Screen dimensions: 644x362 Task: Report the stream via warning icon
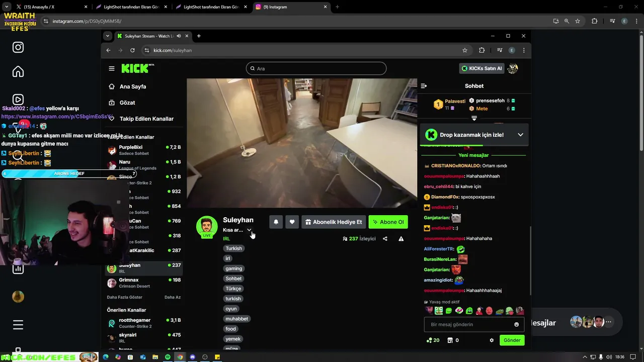pyautogui.click(x=401, y=239)
